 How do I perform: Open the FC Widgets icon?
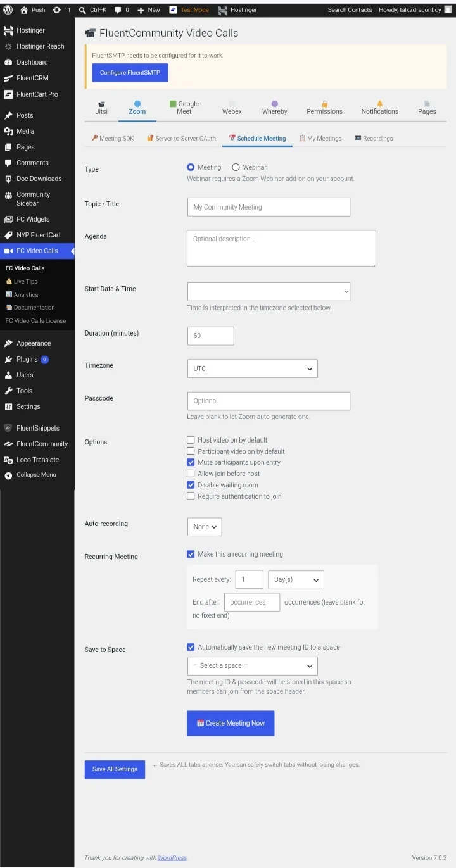point(8,219)
